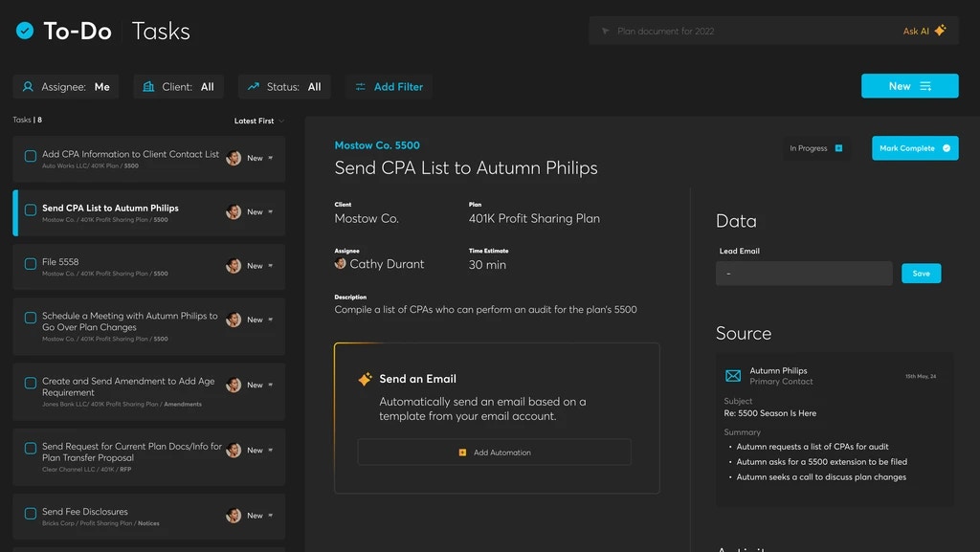Open the Schedule a Meeting task

129,321
